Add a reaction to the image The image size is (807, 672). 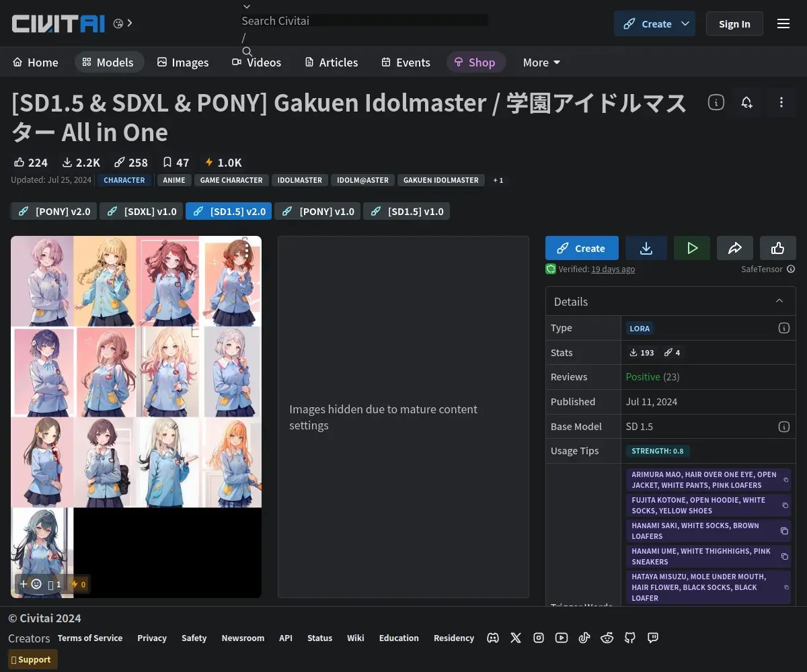pyautogui.click(x=30, y=584)
